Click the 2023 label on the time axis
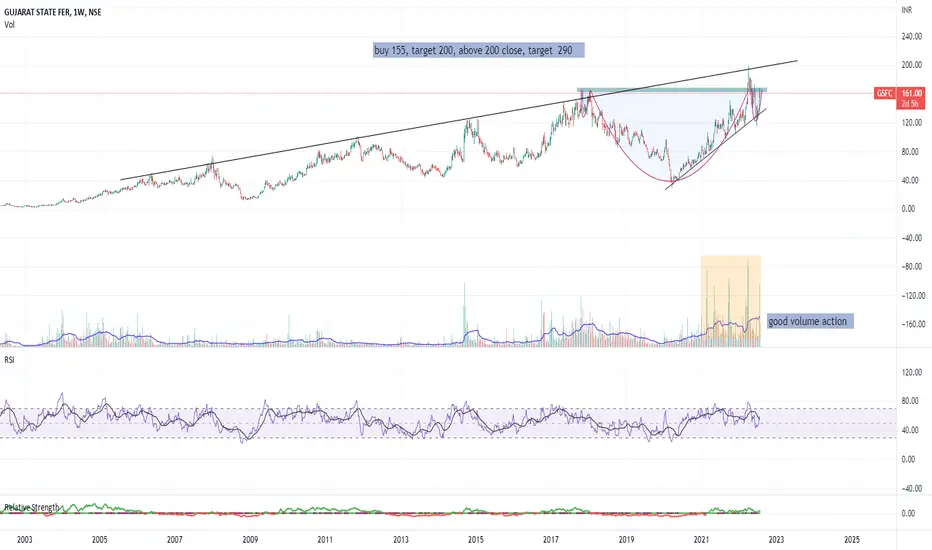Image resolution: width=932 pixels, height=550 pixels. tap(776, 540)
